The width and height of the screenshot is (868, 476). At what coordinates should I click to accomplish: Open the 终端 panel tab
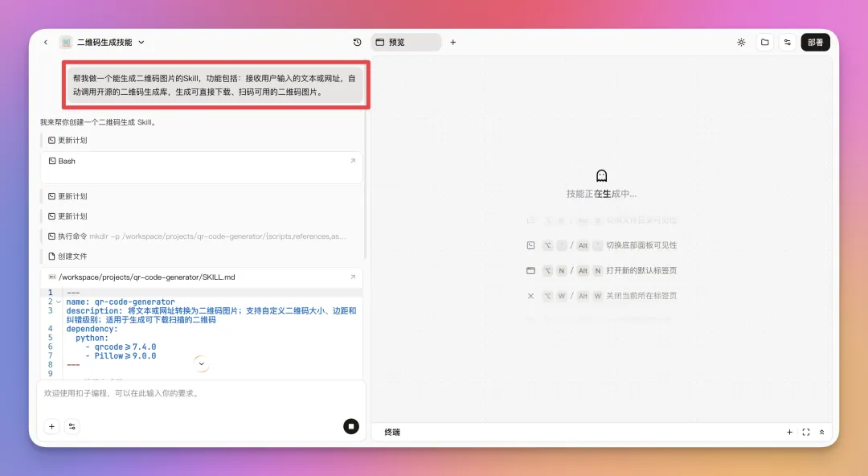coord(392,433)
